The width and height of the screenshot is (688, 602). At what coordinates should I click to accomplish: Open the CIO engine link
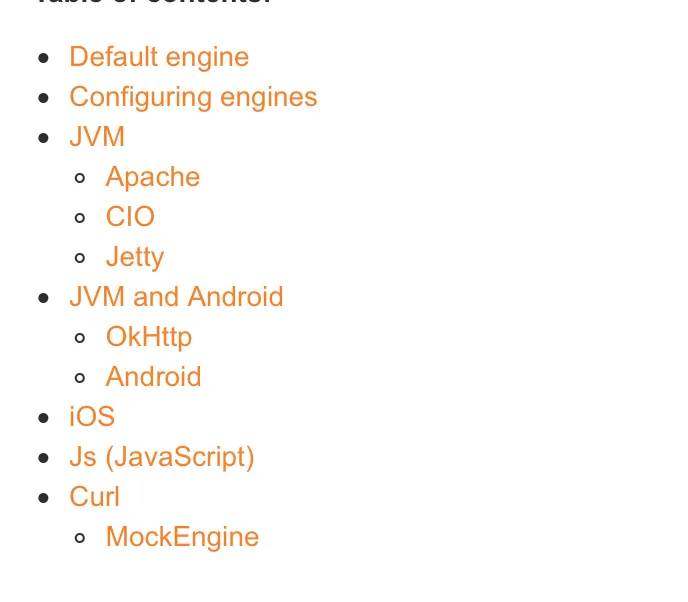click(130, 217)
